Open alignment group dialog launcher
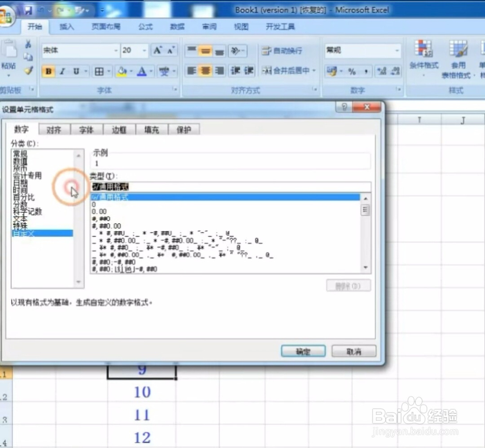Screen dimensions: 485x448 click(x=315, y=90)
